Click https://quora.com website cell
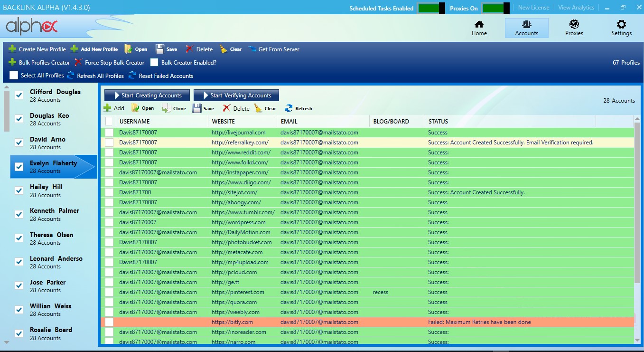 tap(234, 302)
